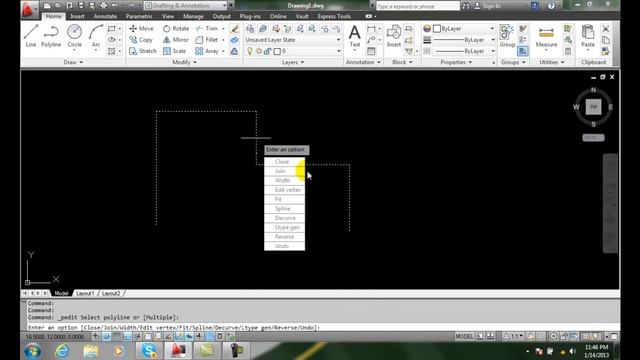Click the Linear dimension icon

point(371,29)
